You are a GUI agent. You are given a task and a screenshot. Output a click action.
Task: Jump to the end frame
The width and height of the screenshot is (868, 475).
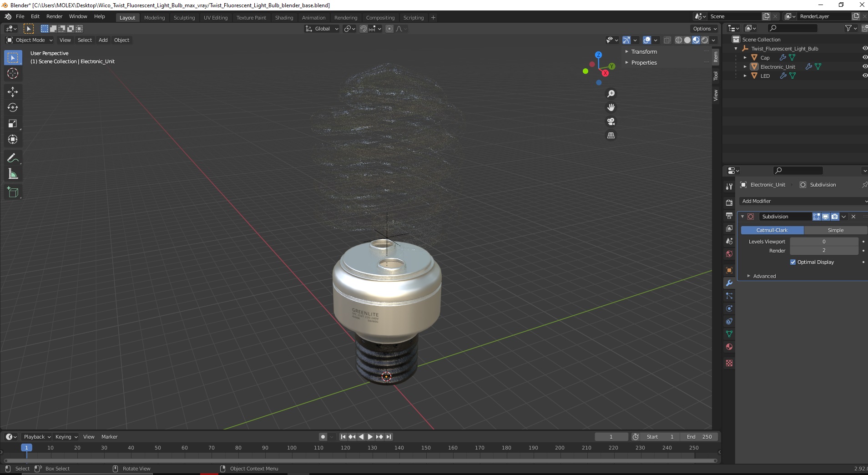pos(389,437)
